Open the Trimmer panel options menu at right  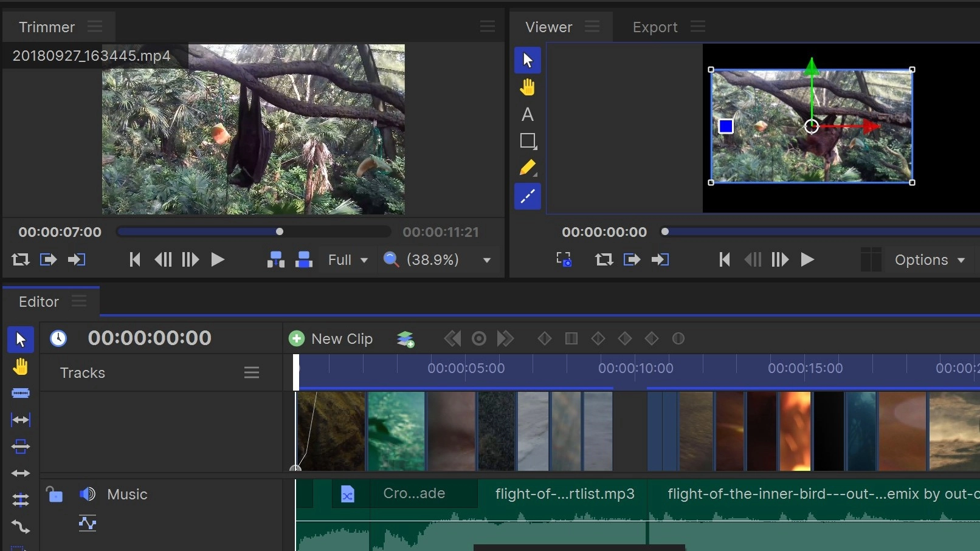tap(488, 26)
